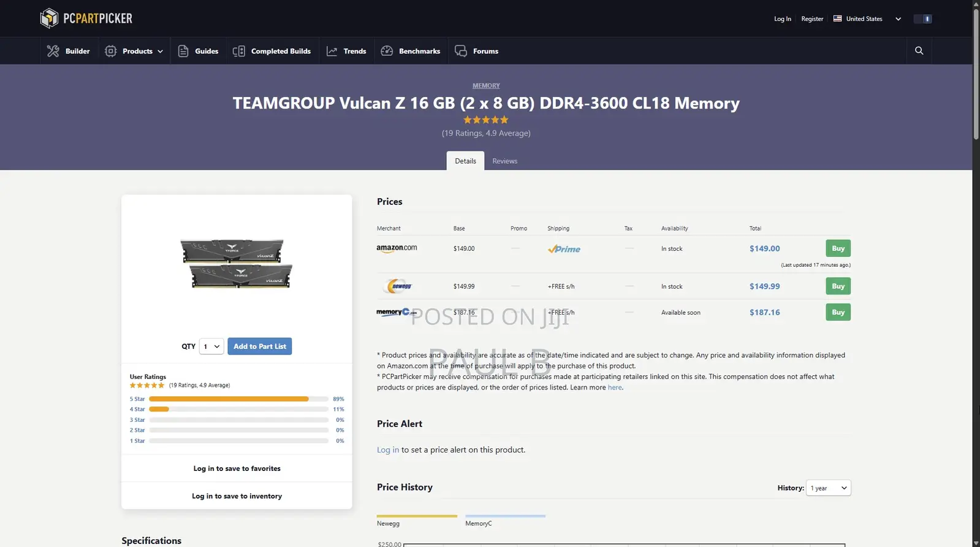Image resolution: width=980 pixels, height=547 pixels.
Task: Open the Completed Builds icon
Action: [239, 51]
